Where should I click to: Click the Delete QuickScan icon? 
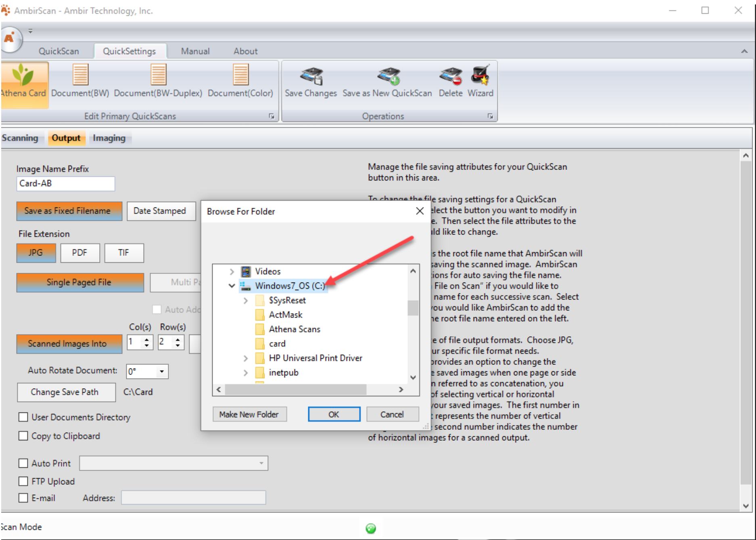pos(451,76)
